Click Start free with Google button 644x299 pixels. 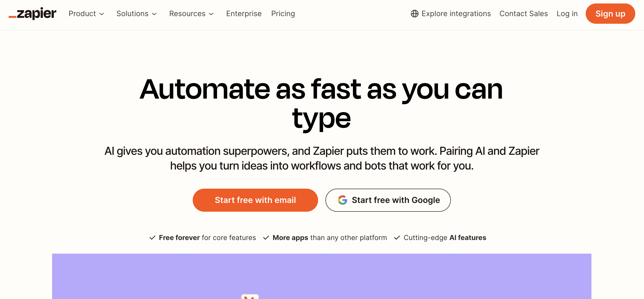pyautogui.click(x=388, y=200)
